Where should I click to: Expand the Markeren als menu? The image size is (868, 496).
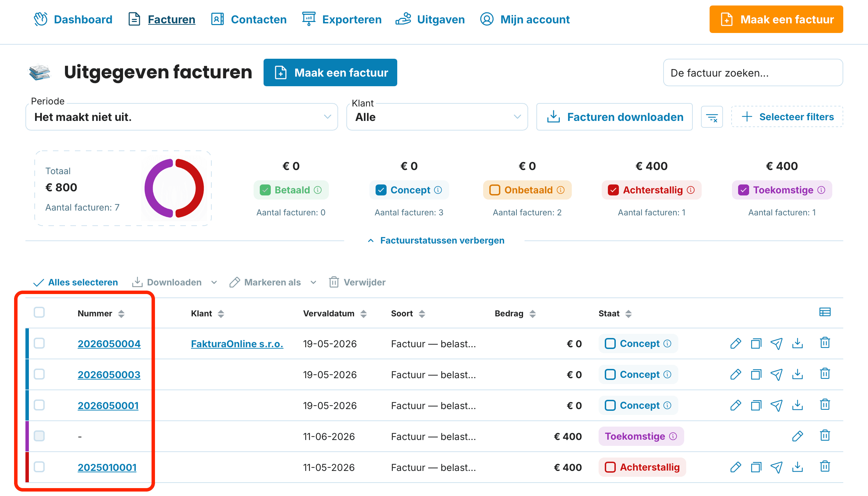tap(273, 282)
